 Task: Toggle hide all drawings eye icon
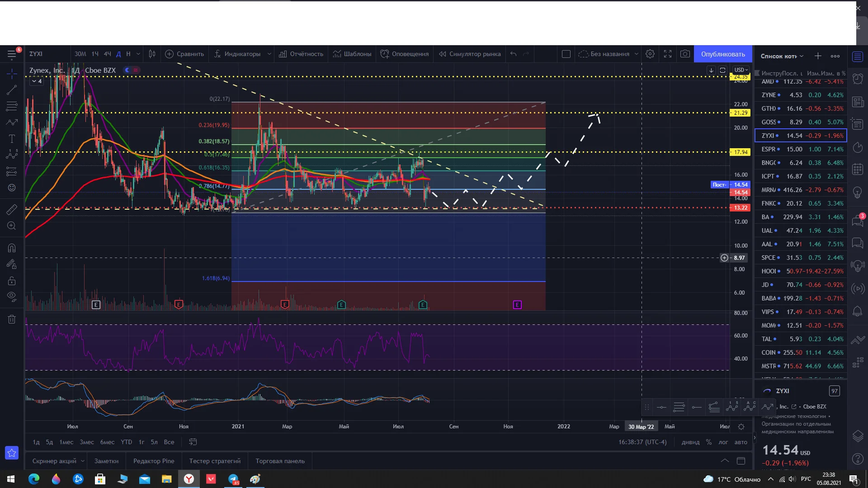pyautogui.click(x=12, y=297)
